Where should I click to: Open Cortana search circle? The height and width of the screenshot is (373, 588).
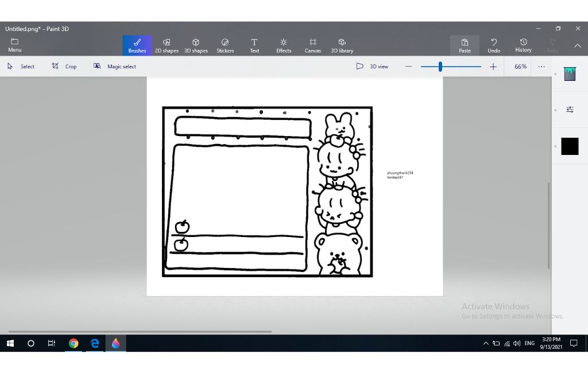(x=31, y=343)
